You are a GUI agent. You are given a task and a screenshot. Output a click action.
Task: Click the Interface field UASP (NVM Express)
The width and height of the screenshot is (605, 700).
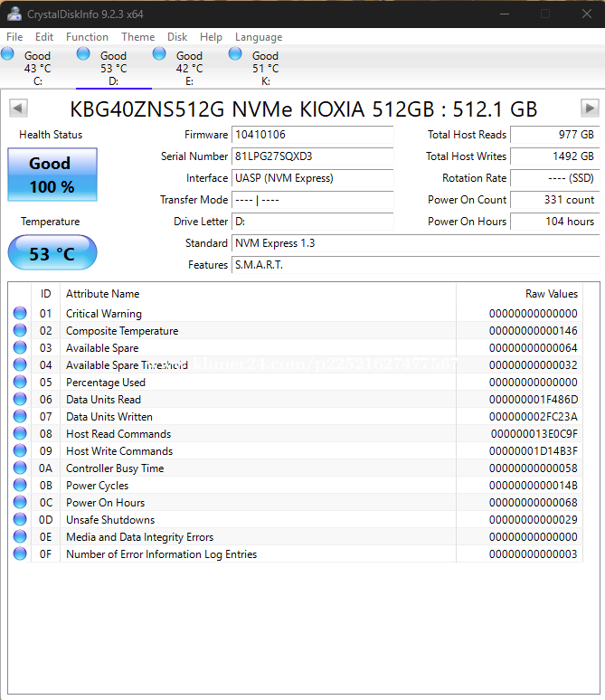coord(313,178)
